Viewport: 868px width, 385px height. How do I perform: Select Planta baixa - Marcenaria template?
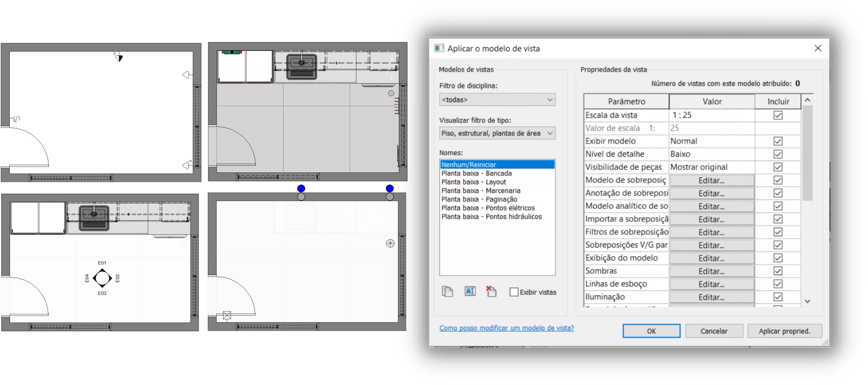click(481, 191)
